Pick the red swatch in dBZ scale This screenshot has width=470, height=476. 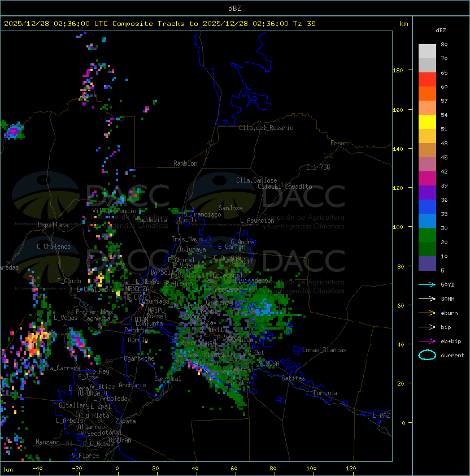(427, 79)
